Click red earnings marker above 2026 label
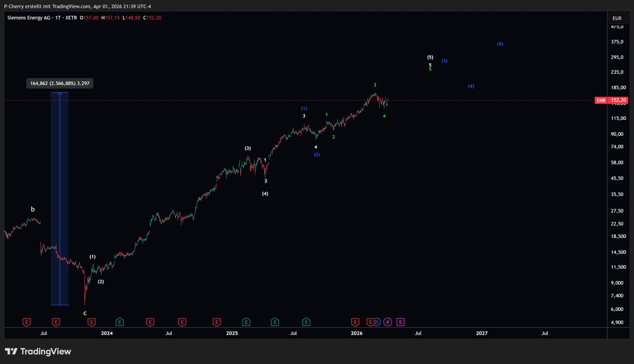Viewport: 634px width, 364px height. 355,322
